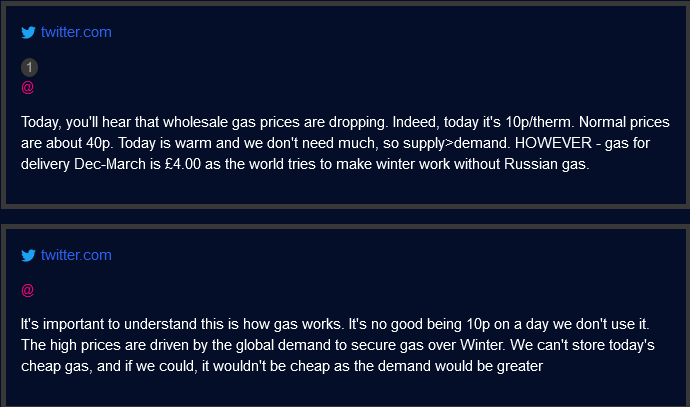Viewport: 690px width, 407px height.
Task: Click the pink @ handle under the 1 badge
Action: tap(27, 87)
